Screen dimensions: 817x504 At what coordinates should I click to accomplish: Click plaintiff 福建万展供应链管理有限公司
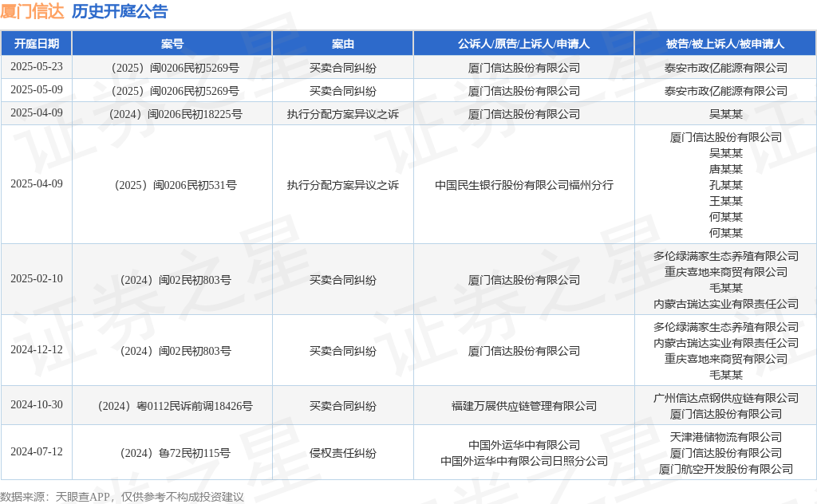[523, 406]
